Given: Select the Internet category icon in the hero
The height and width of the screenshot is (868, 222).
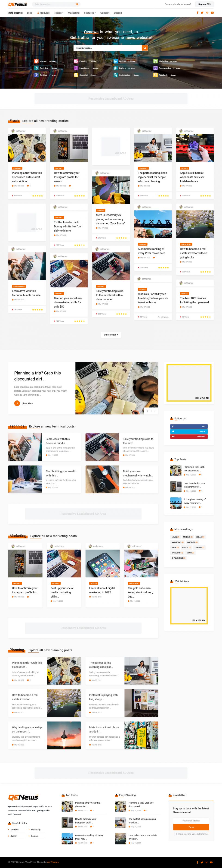Looking at the screenshot, I should [x=36, y=61].
